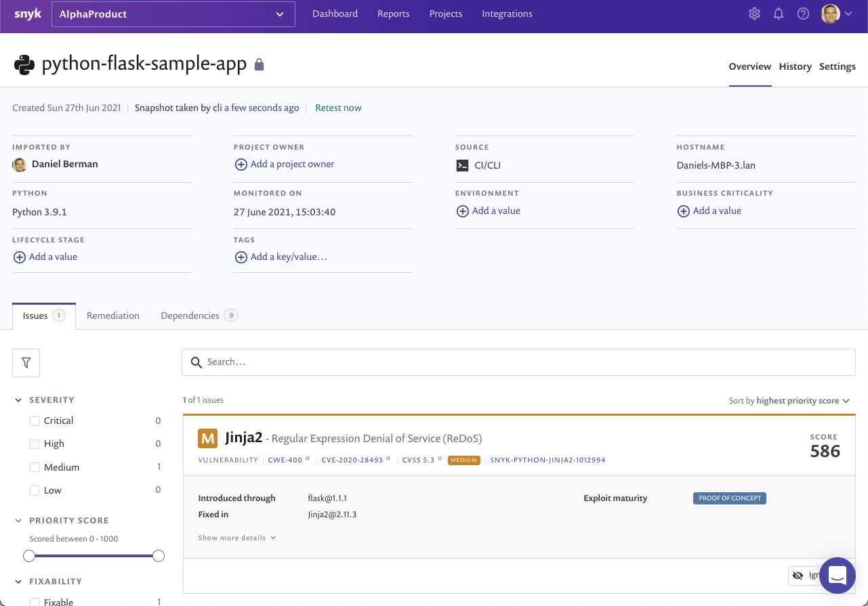Tick the High severity checkbox
Viewport: 868px width, 606px height.
pos(35,444)
